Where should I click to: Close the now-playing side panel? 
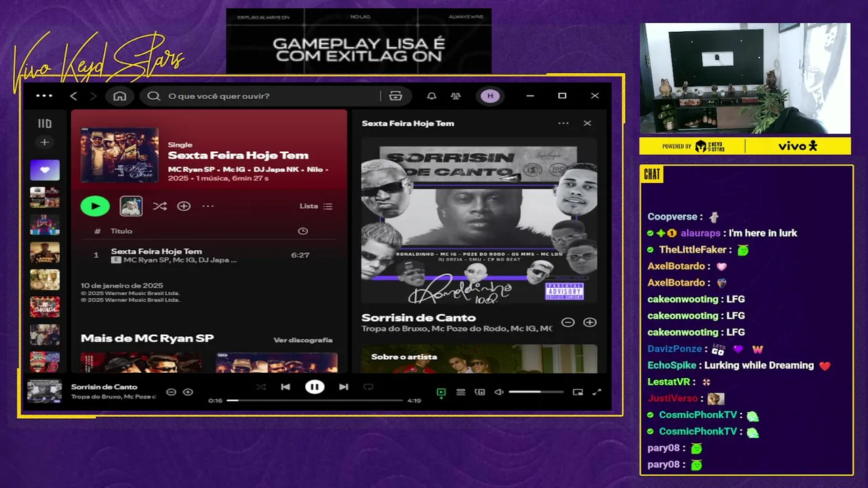pyautogui.click(x=587, y=123)
